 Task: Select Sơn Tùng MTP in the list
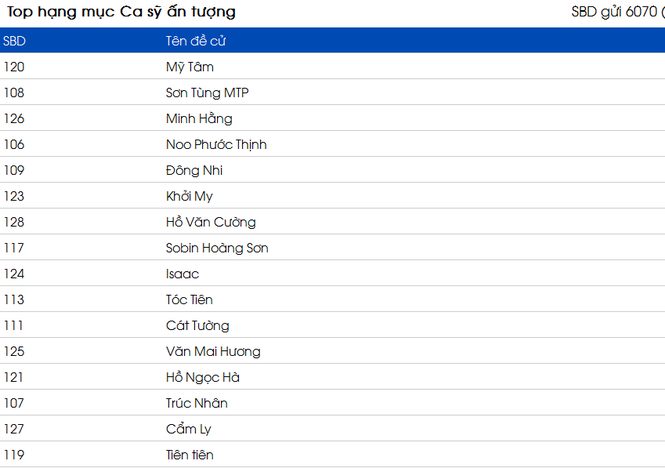click(207, 93)
